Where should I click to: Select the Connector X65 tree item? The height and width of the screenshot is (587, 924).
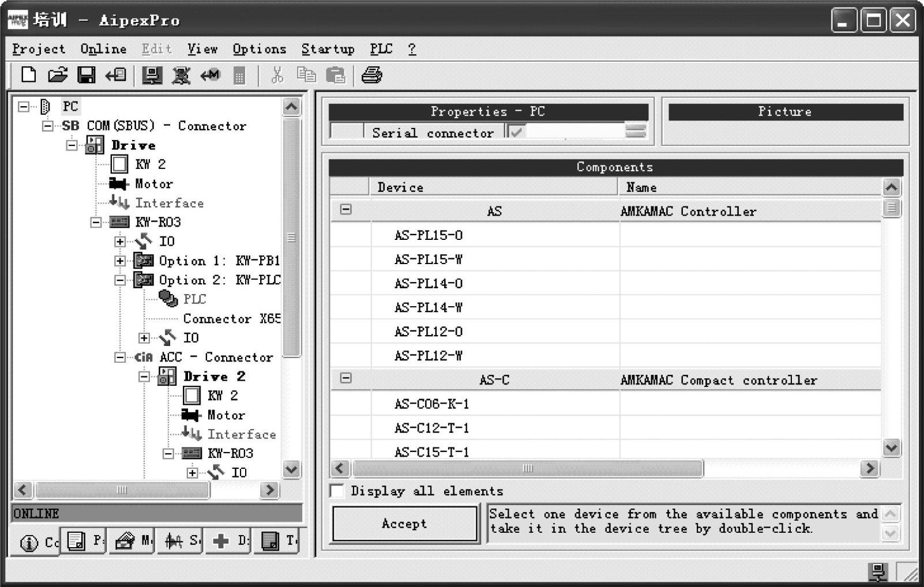[x=232, y=319]
